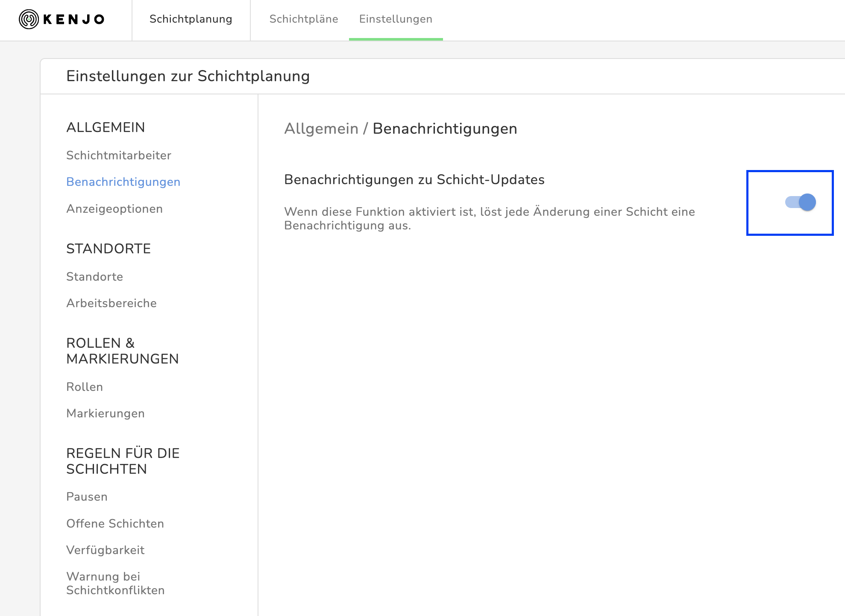Go to Standorte settings page
Screen dimensions: 845x616
tap(94, 277)
